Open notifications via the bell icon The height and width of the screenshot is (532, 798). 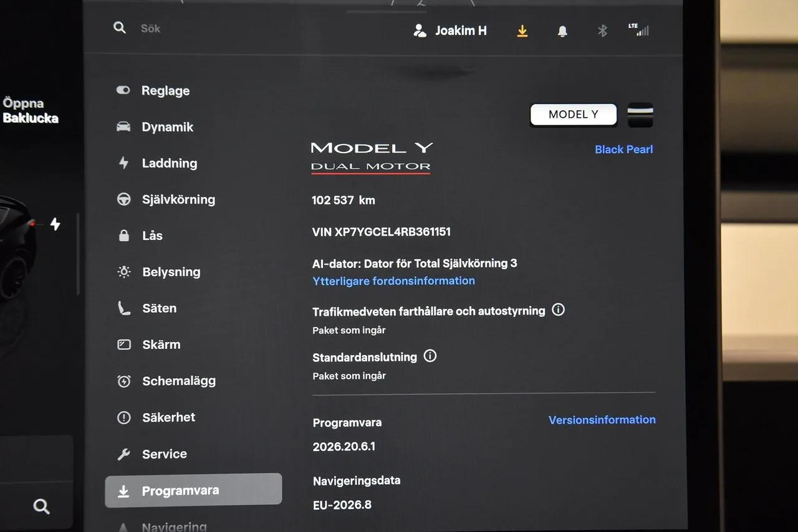(562, 31)
